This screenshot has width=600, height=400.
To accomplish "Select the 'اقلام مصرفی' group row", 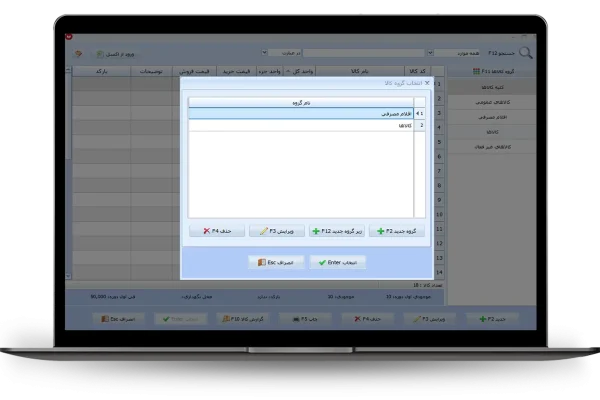I will [300, 114].
